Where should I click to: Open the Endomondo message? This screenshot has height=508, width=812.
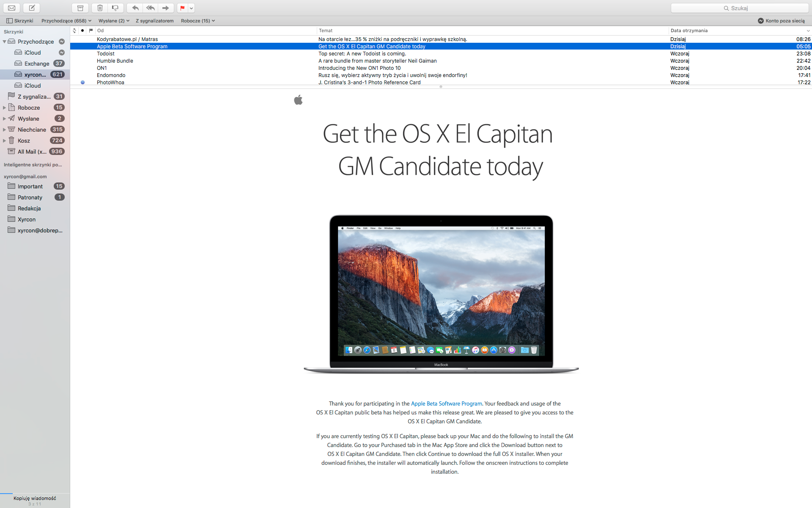coord(441,75)
